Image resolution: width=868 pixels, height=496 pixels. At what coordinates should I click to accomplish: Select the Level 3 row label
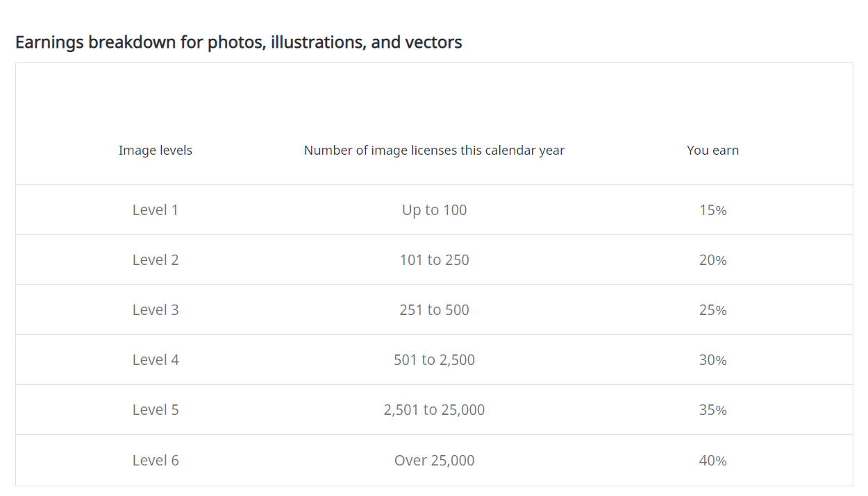[156, 310]
